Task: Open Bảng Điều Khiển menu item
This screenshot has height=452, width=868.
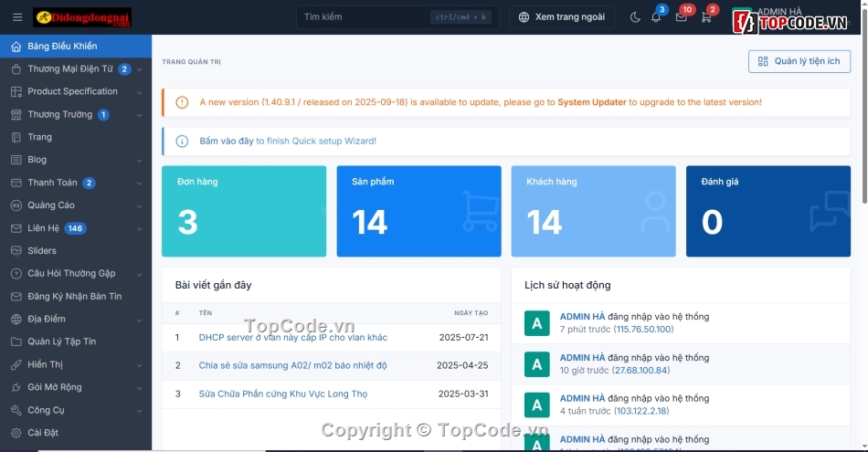Action: (76, 47)
